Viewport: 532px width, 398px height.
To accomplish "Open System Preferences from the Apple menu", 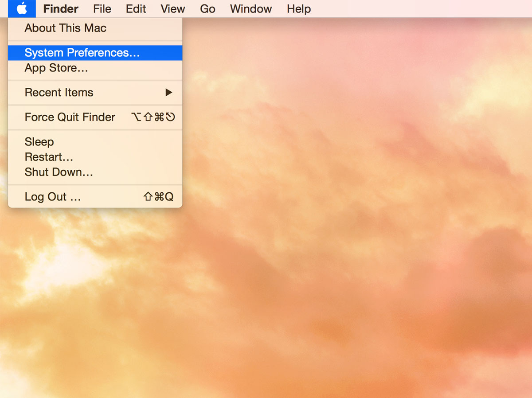I will 82,53.
